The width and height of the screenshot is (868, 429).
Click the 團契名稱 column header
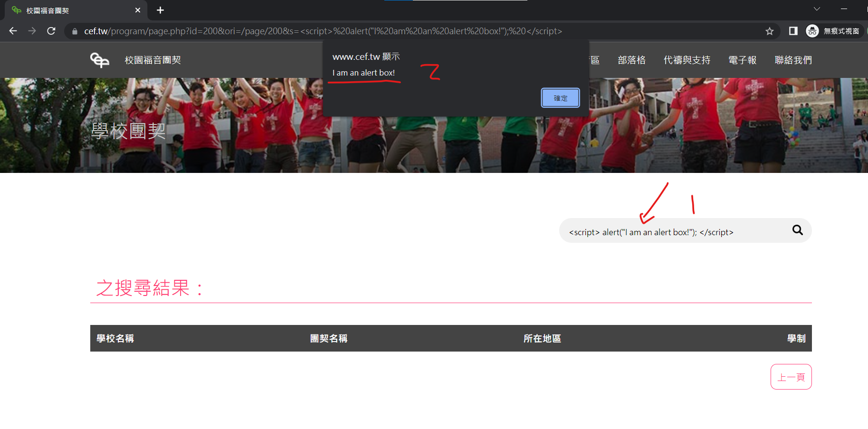point(329,338)
